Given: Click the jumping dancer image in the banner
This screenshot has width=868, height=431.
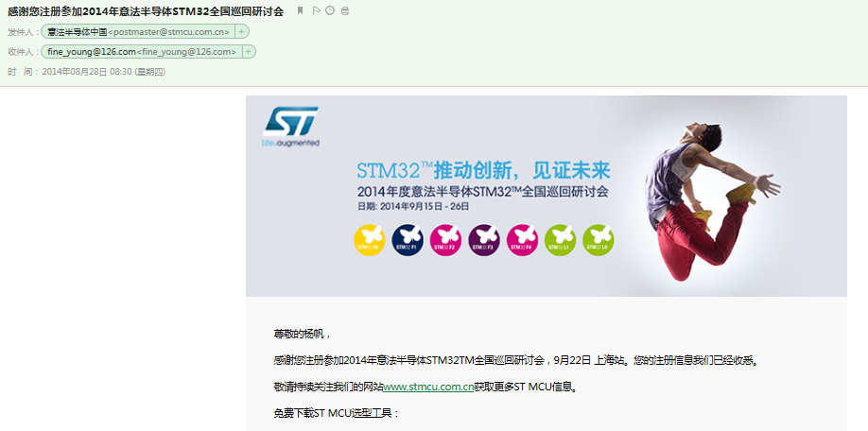Looking at the screenshot, I should tap(711, 199).
